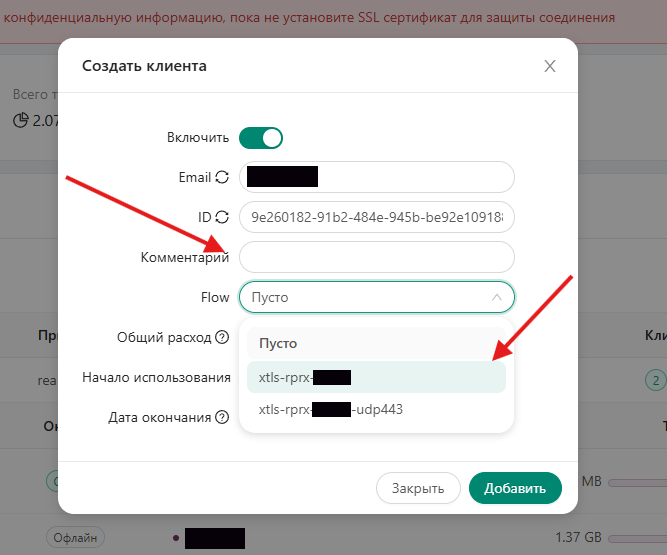667x555 pixels.
Task: Focus the Комментарий input field
Action: (x=376, y=257)
